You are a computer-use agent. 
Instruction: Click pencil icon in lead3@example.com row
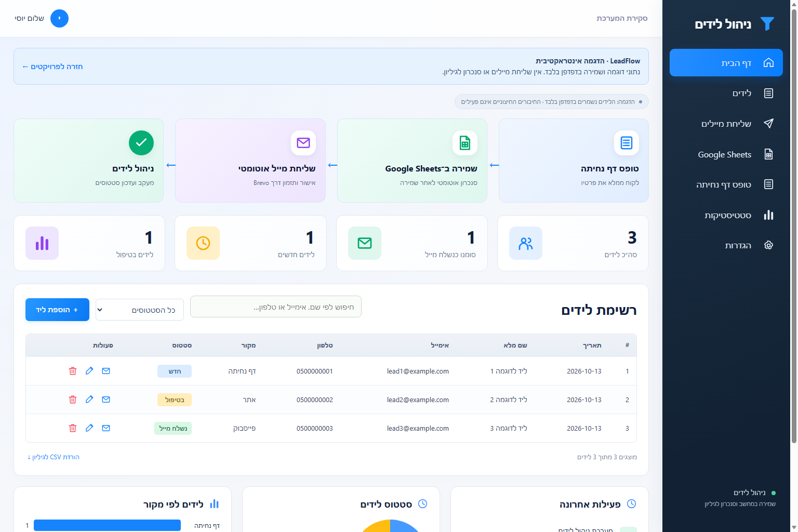click(89, 428)
